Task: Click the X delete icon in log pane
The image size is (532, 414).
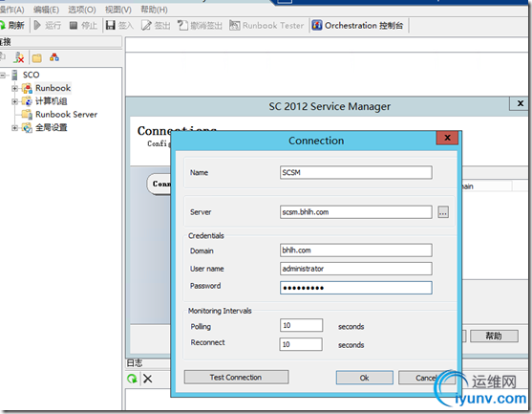Action: (x=148, y=379)
